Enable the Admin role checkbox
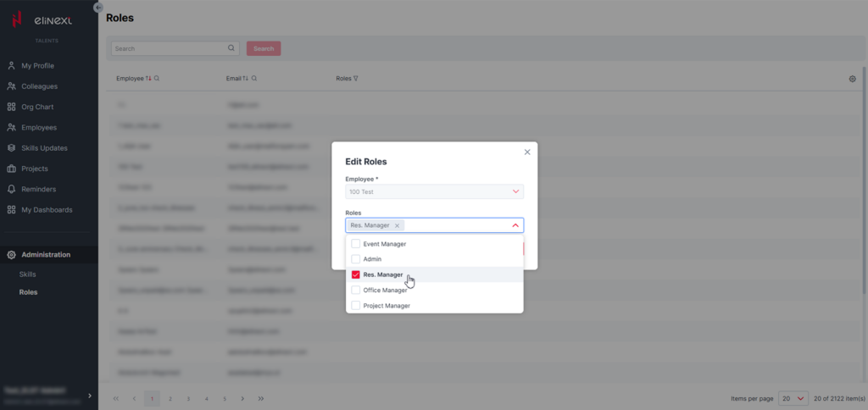Image resolution: width=868 pixels, height=410 pixels. point(356,259)
